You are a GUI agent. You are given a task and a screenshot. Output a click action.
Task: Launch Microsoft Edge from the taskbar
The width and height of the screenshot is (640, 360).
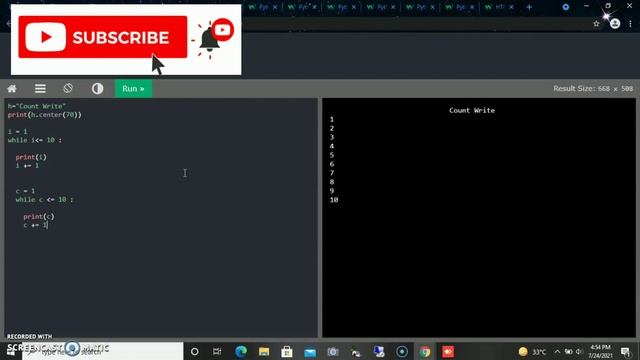tap(241, 351)
